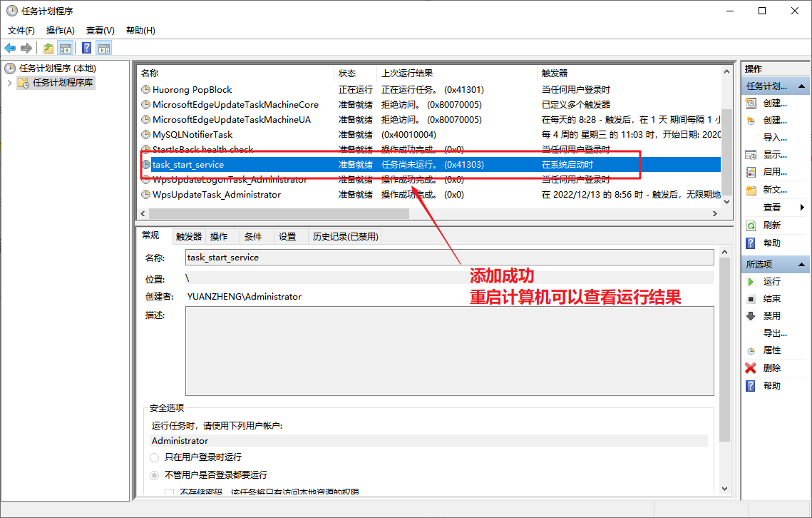Expand the View submenu arrow in actions

pos(802,208)
